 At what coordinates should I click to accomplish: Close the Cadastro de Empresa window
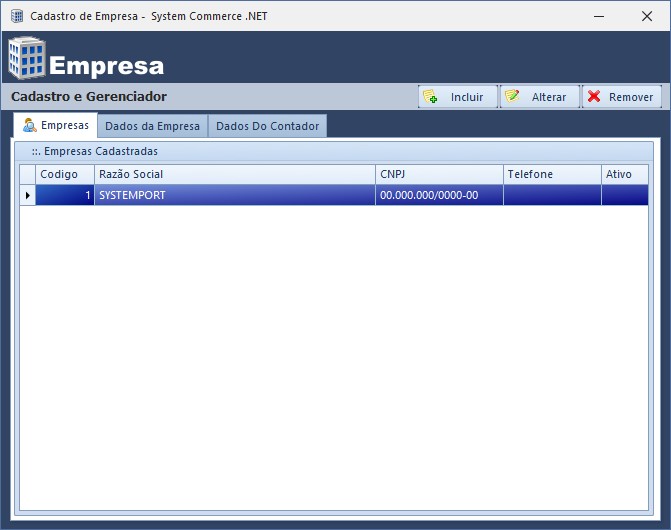(647, 16)
